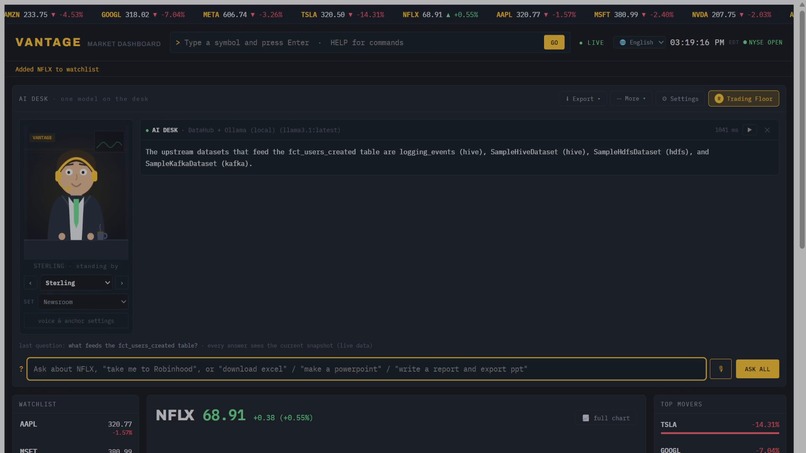
Task: Click the globe icon by the English language selector
Action: tap(622, 43)
